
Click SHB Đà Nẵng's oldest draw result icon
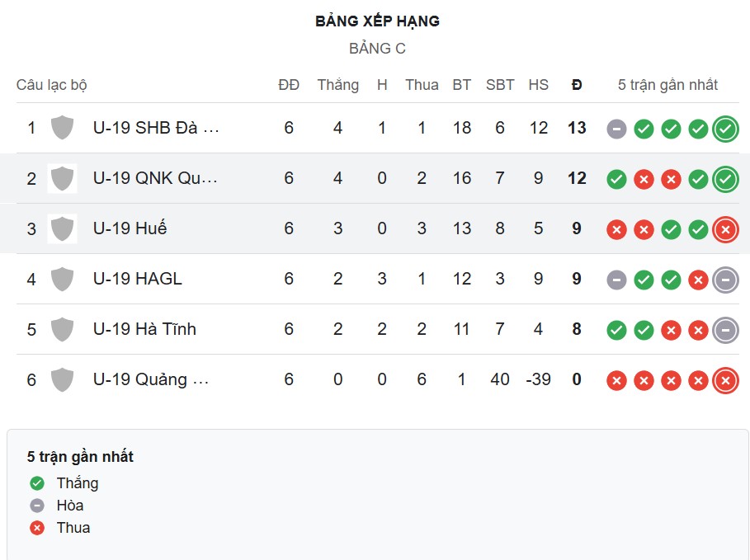616,129
